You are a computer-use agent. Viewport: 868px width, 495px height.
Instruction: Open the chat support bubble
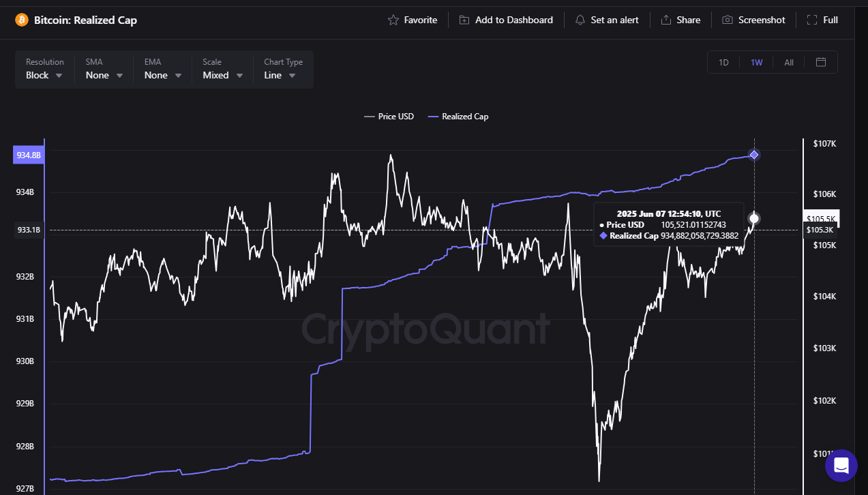tap(841, 466)
